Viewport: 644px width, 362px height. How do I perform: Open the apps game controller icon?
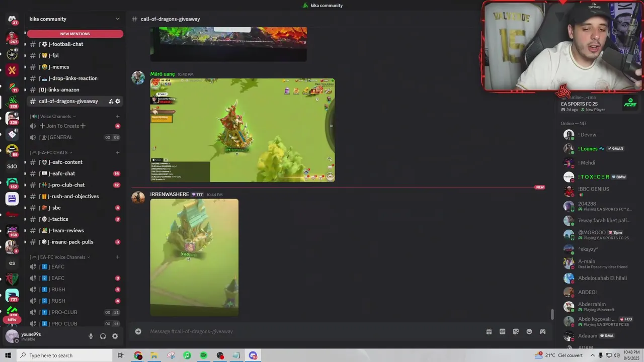click(x=542, y=331)
